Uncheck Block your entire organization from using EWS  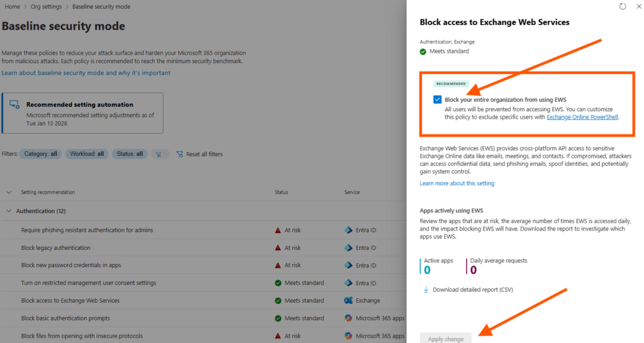point(437,99)
